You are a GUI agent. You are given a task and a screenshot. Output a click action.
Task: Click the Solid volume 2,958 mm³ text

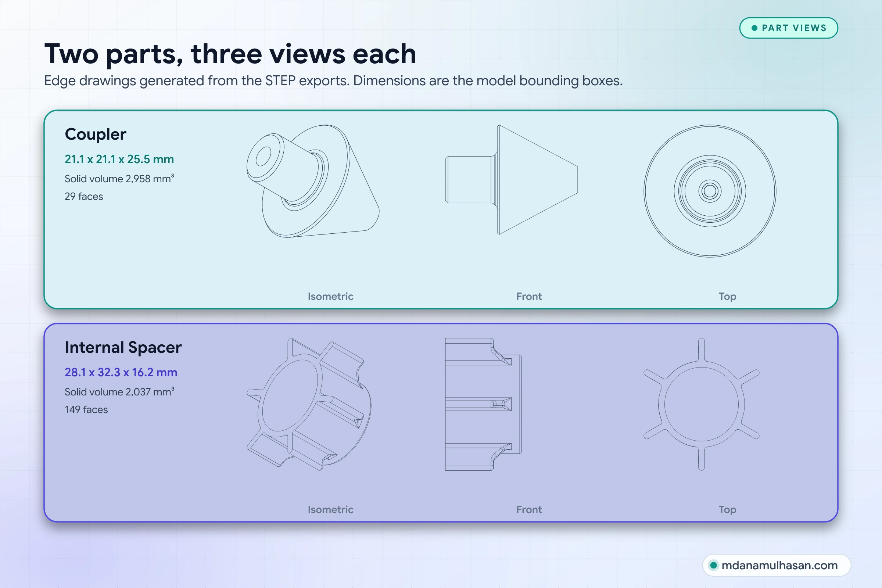(x=119, y=179)
